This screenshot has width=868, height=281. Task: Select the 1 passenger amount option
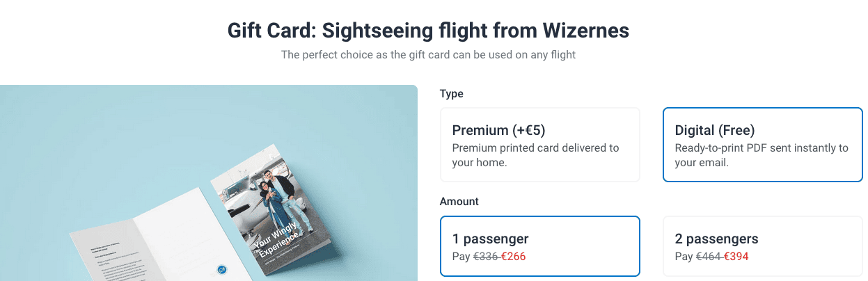[539, 246]
